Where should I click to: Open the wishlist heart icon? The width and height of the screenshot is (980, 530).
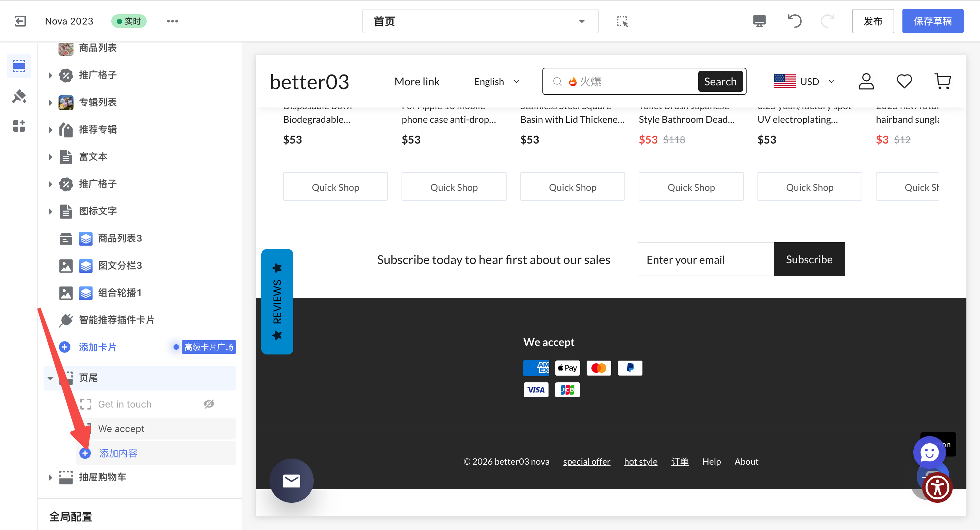[x=904, y=81]
